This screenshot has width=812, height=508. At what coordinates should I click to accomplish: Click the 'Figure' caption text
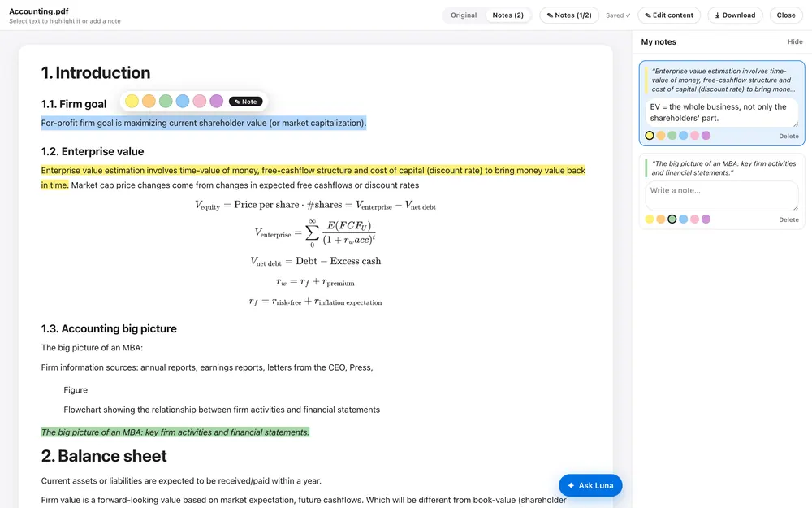pyautogui.click(x=76, y=390)
